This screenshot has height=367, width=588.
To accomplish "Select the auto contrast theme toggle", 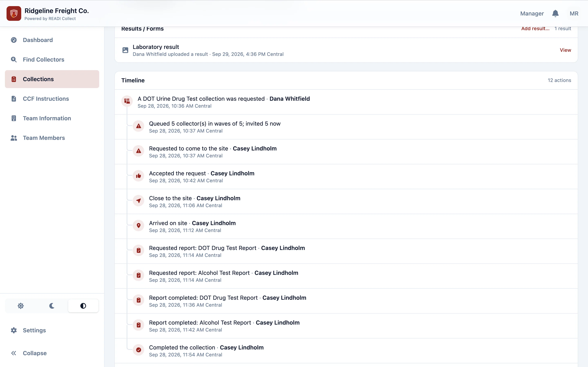I will [x=83, y=306].
